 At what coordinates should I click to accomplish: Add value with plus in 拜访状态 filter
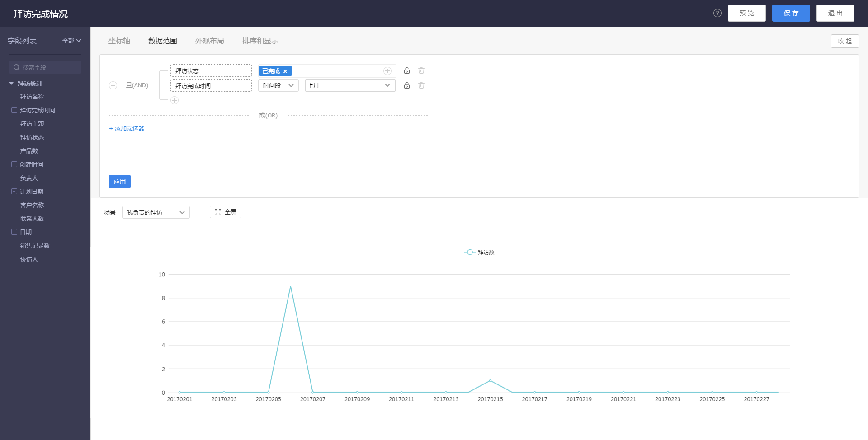(387, 71)
